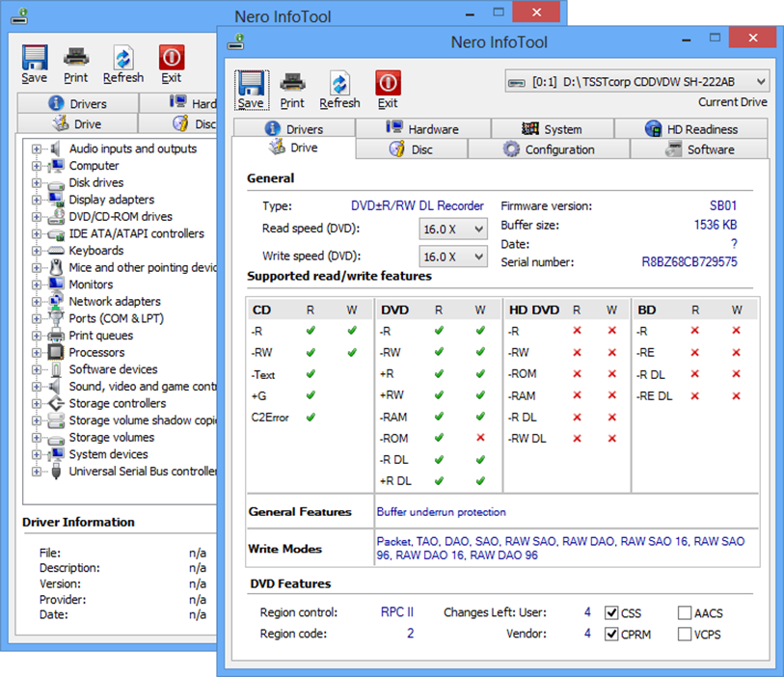
Task: Click the Keyboards device icon
Action: tap(56, 251)
